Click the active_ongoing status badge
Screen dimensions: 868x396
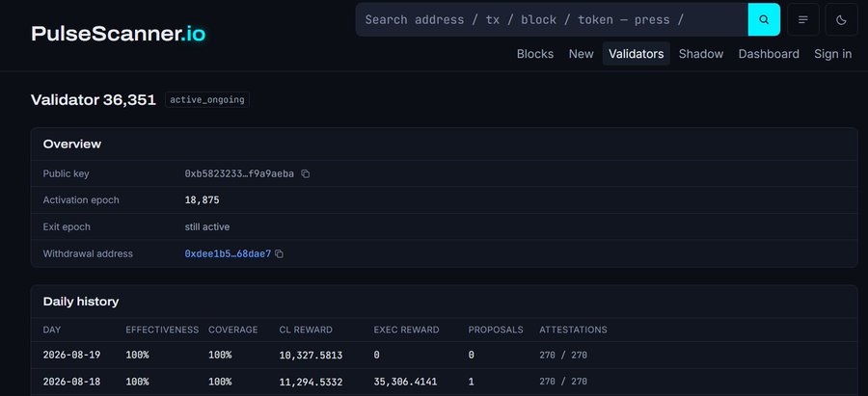pos(207,100)
